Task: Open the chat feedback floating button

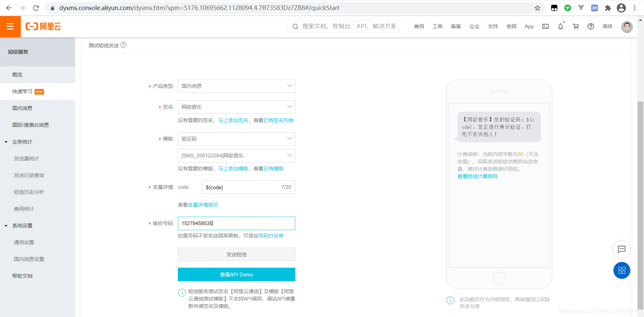Action: click(622, 249)
